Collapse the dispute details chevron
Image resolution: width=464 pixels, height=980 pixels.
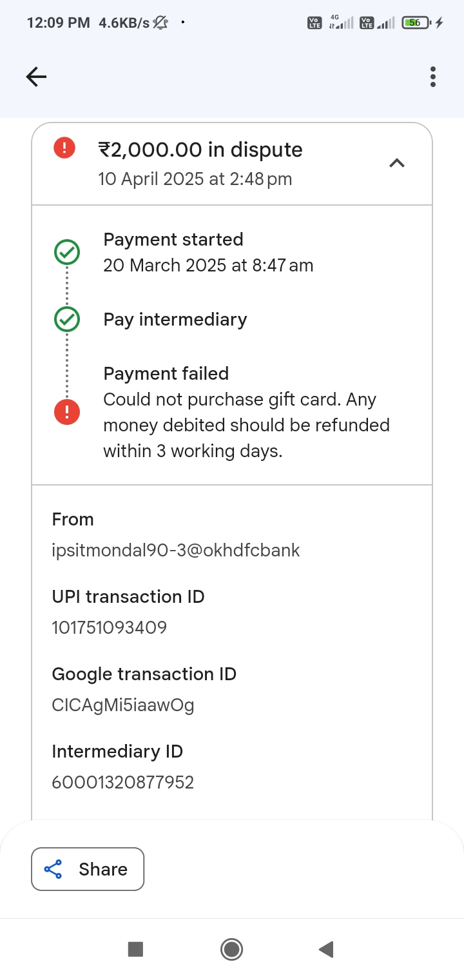(x=397, y=163)
